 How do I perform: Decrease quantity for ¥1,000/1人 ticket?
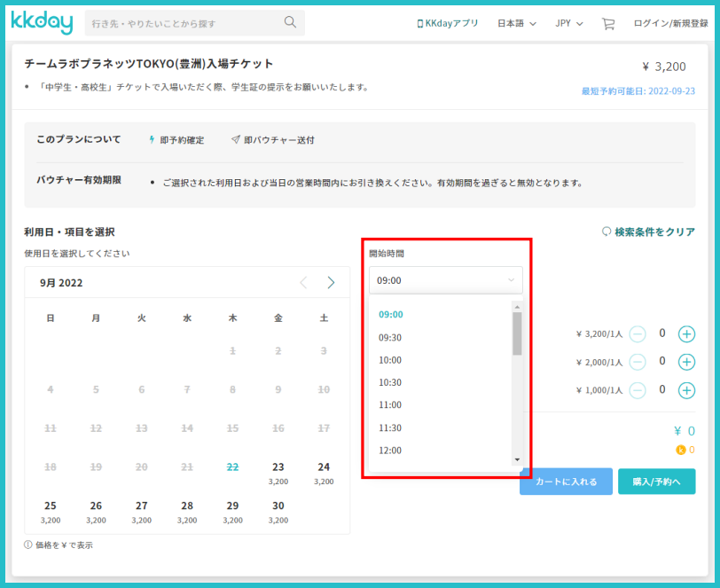pos(638,390)
